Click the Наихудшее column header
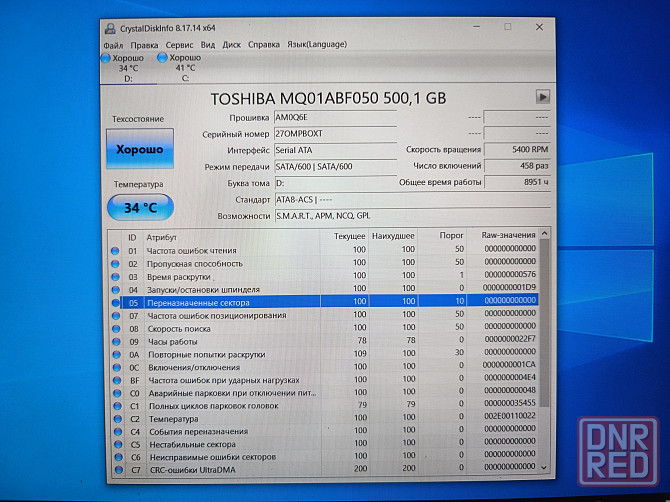Screen dimensions: 670x502 [393, 236]
